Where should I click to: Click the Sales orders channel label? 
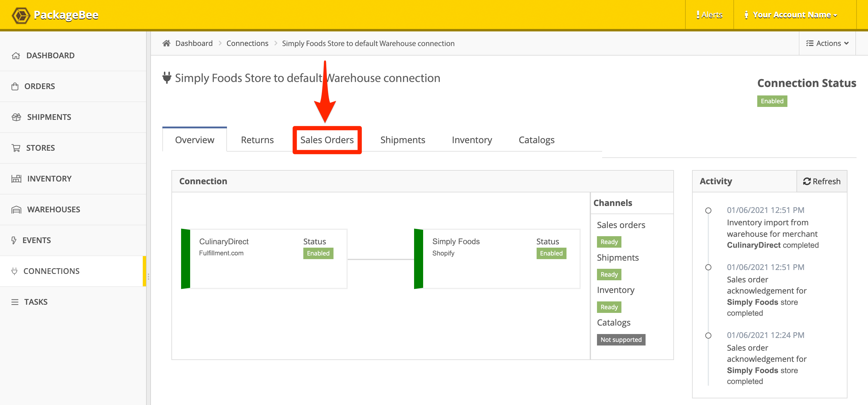coord(621,225)
